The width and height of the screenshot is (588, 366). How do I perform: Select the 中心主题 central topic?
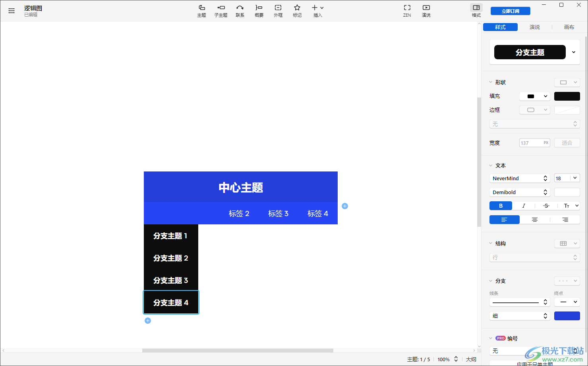click(x=241, y=187)
